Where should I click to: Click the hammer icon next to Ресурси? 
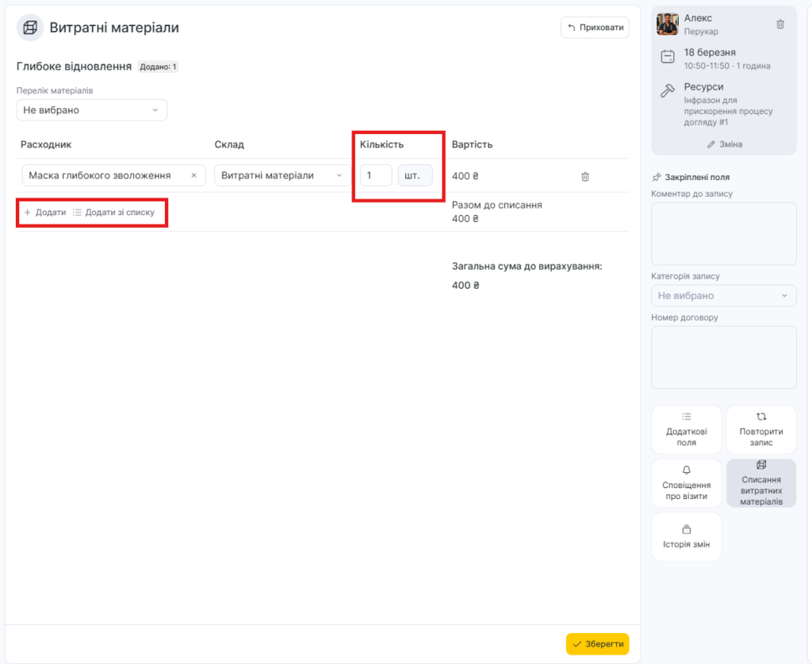[x=668, y=90]
